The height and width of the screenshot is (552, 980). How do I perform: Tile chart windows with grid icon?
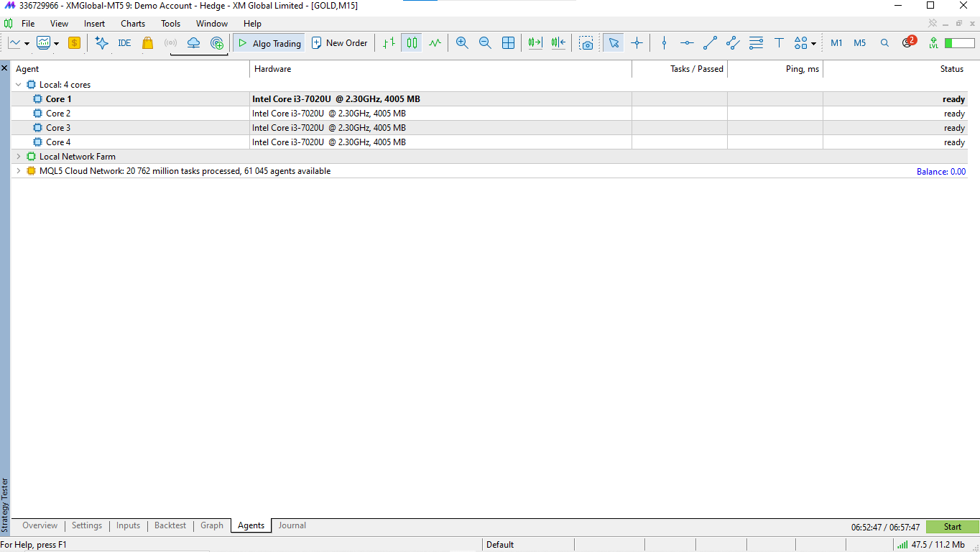(x=508, y=43)
